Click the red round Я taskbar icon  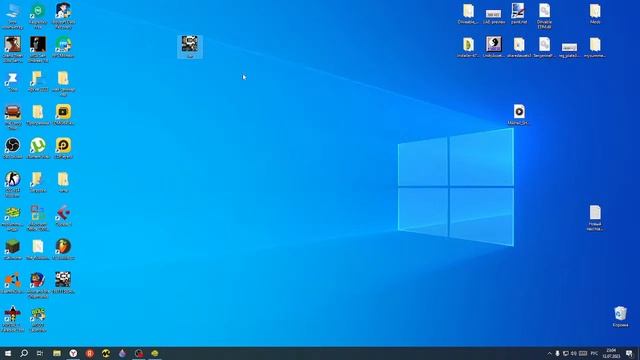(90, 353)
